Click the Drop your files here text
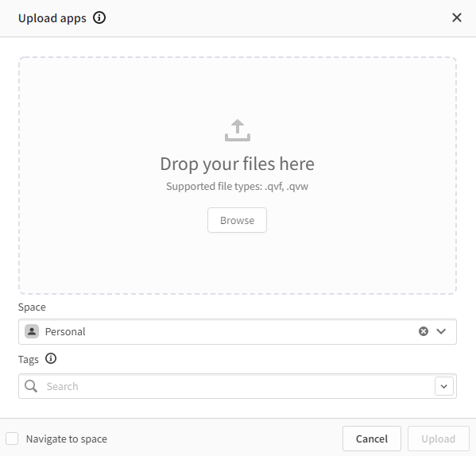The height and width of the screenshot is (456, 476). 237,164
